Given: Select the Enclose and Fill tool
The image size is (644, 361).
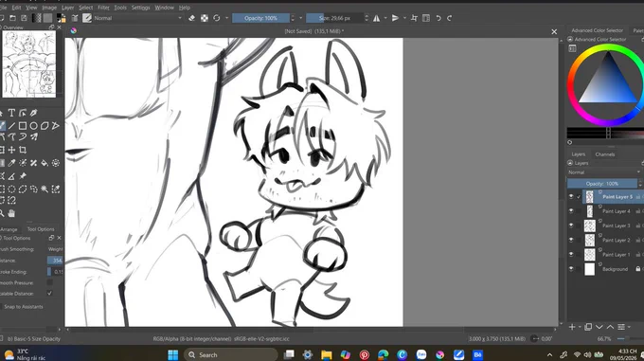Looking at the screenshot, I should pyautogui.click(x=56, y=163).
